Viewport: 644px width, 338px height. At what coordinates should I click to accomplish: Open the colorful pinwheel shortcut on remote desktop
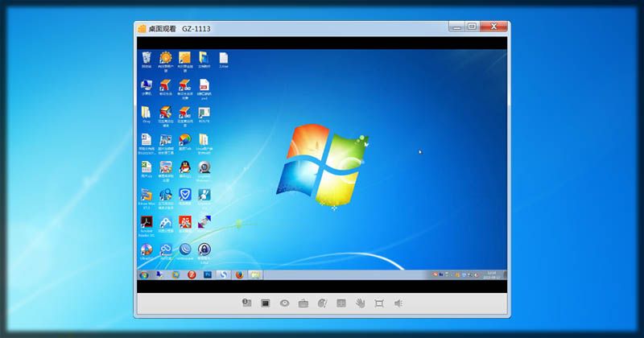coord(185,140)
